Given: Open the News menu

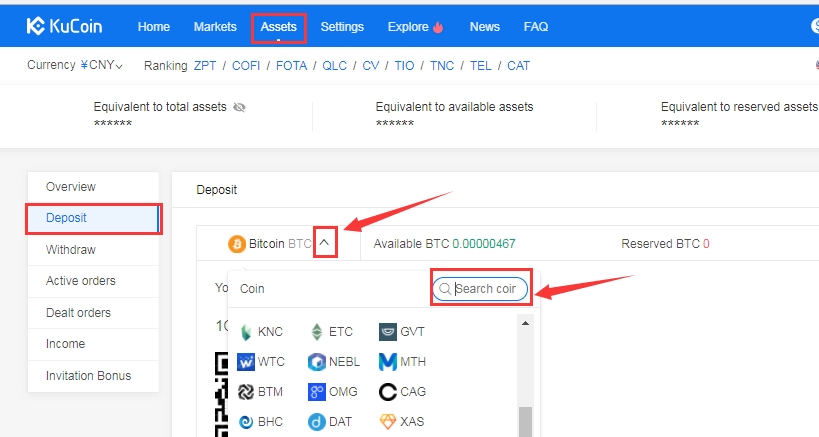Looking at the screenshot, I should tap(485, 27).
